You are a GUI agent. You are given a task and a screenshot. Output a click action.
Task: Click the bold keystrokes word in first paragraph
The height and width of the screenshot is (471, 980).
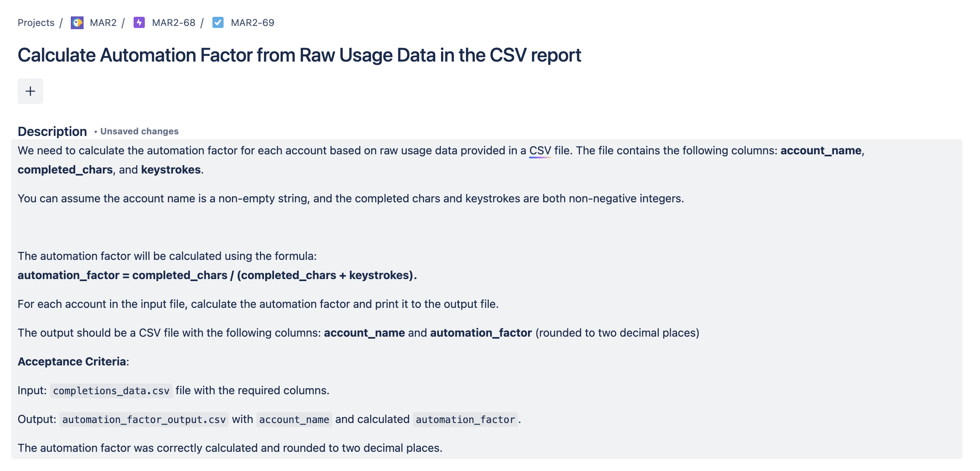coord(171,170)
